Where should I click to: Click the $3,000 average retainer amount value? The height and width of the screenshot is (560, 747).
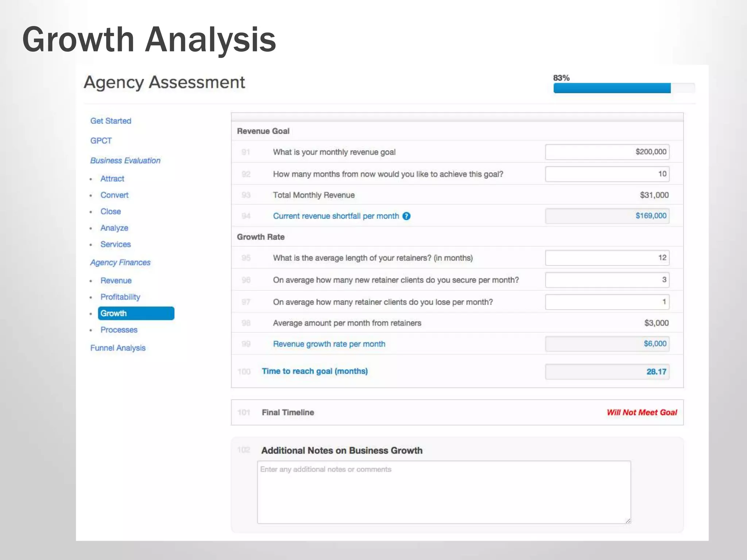point(657,323)
